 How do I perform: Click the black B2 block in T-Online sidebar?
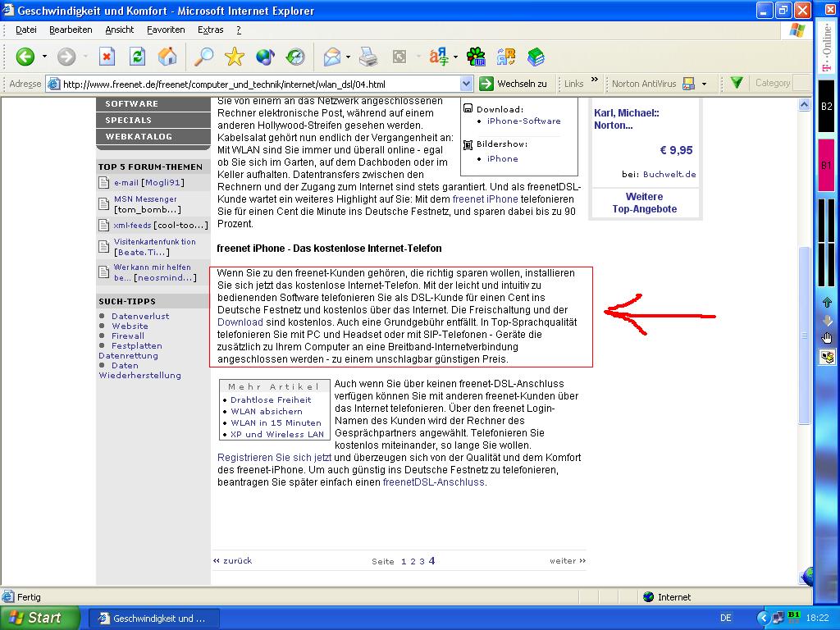tap(826, 106)
